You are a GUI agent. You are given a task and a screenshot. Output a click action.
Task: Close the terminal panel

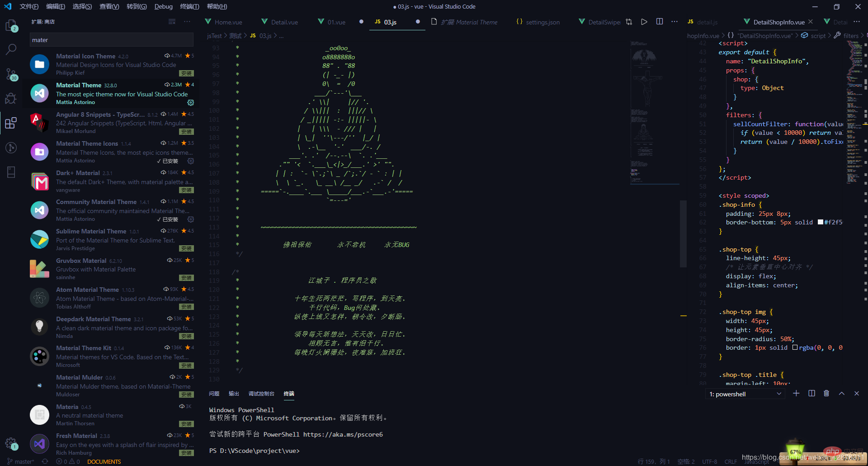[x=857, y=394]
